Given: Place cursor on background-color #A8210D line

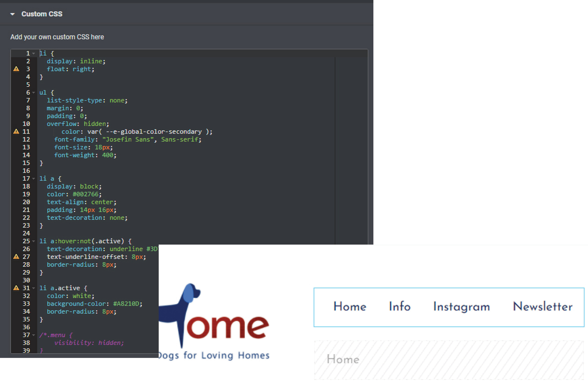Looking at the screenshot, I should tap(94, 304).
